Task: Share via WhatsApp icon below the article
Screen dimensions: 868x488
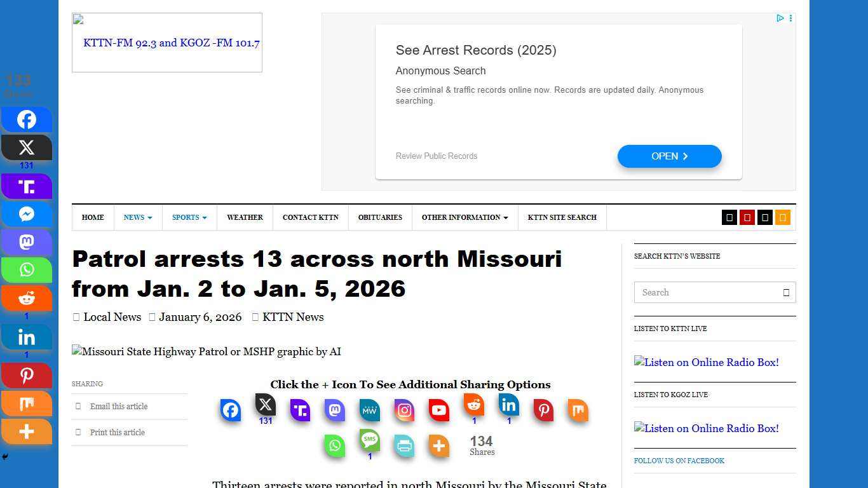Action: 334,445
